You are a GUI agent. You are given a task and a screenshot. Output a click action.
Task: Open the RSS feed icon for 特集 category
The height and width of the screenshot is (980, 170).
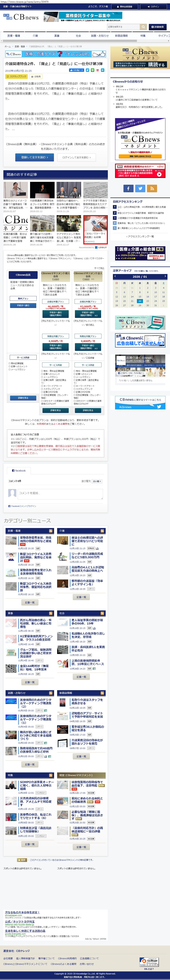[51, 775]
